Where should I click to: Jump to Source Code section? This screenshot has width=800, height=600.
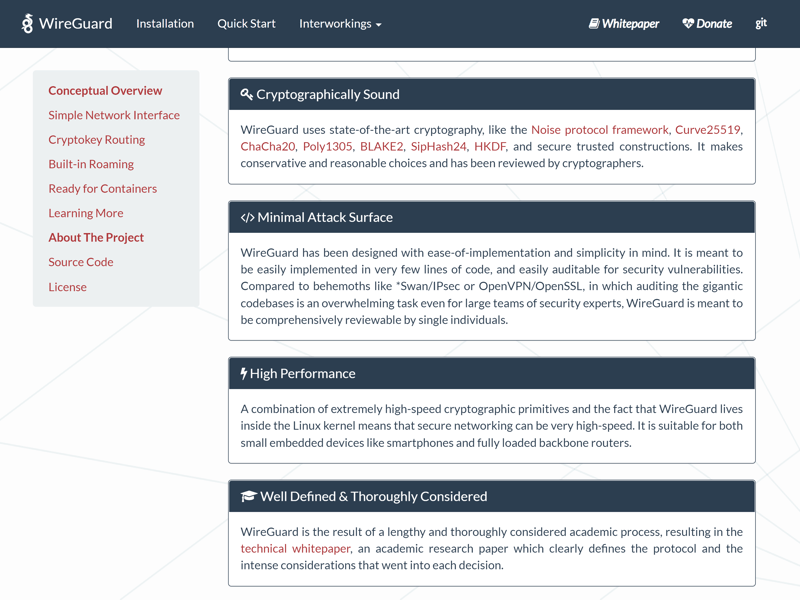point(81,262)
